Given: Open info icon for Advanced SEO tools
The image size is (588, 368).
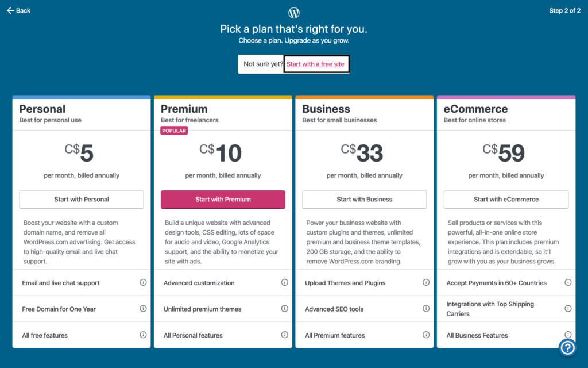Looking at the screenshot, I should [x=426, y=309].
